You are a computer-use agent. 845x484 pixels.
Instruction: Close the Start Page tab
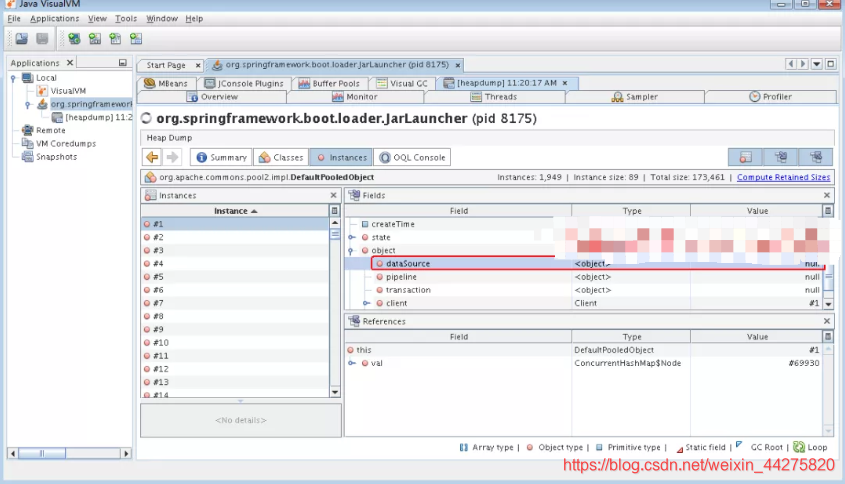coord(198,65)
